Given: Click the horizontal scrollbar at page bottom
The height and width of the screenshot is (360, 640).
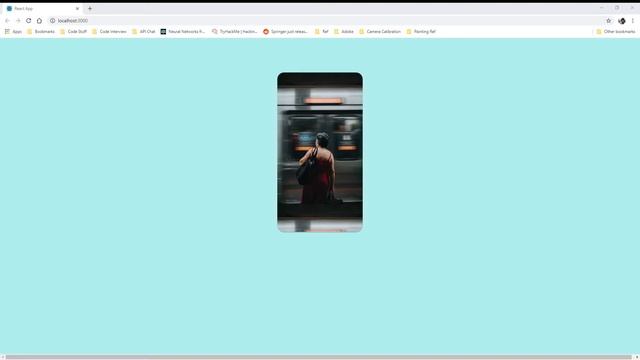Looking at the screenshot, I should [318, 357].
